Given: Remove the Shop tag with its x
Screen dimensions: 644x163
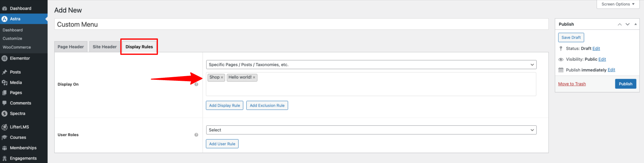Looking at the screenshot, I should [x=222, y=77].
